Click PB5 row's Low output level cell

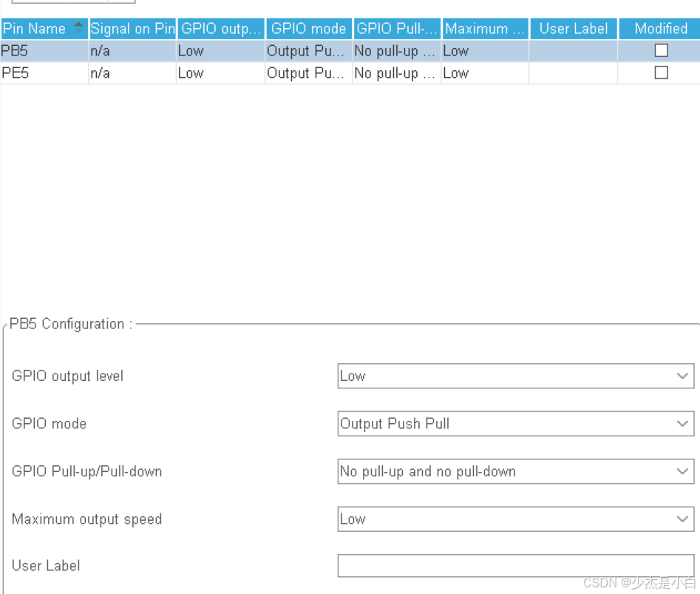coord(221,51)
